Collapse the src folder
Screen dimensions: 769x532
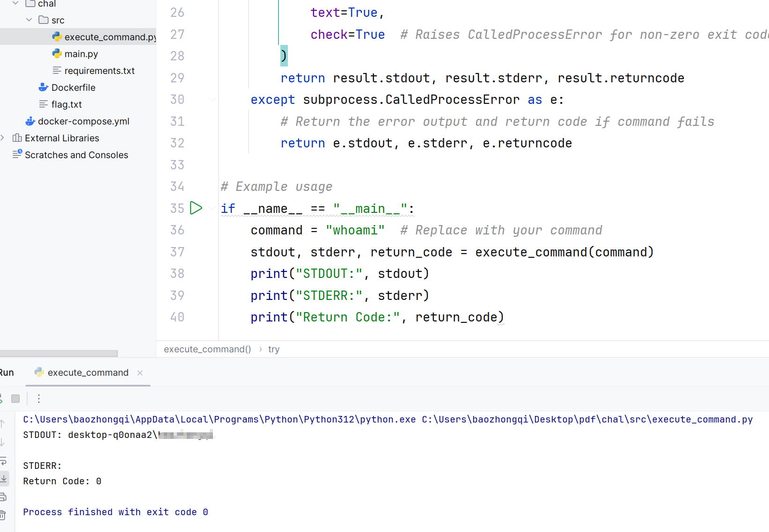click(29, 20)
